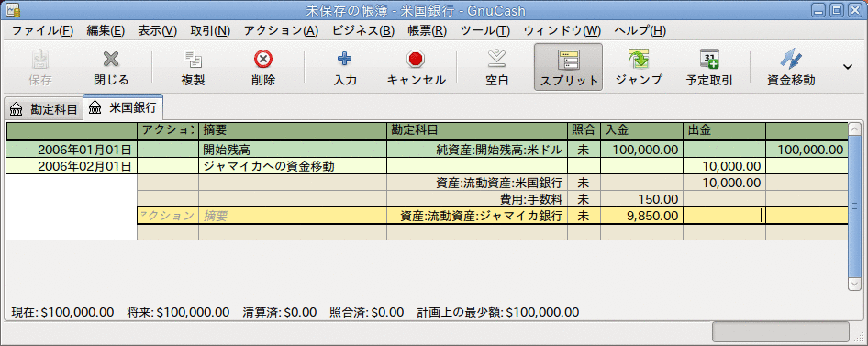Viewport: 868px width, 346px height.
Task: Toggle the スプリット split view button
Action: pyautogui.click(x=568, y=67)
